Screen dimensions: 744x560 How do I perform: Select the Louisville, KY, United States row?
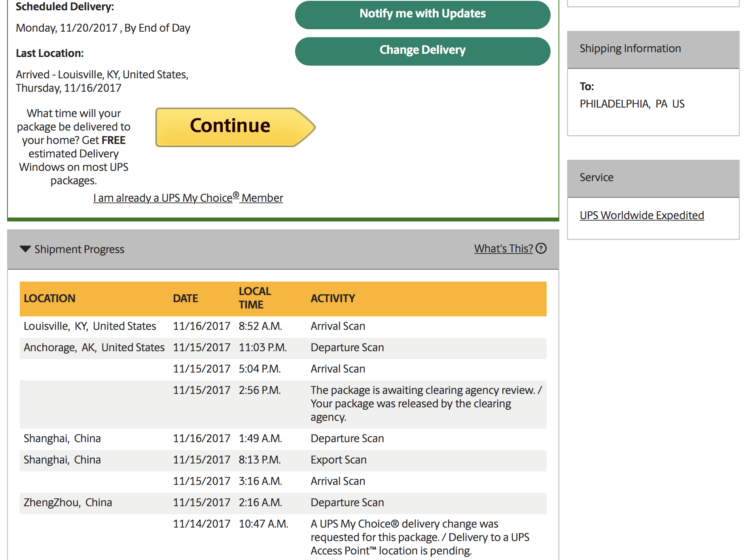283,326
